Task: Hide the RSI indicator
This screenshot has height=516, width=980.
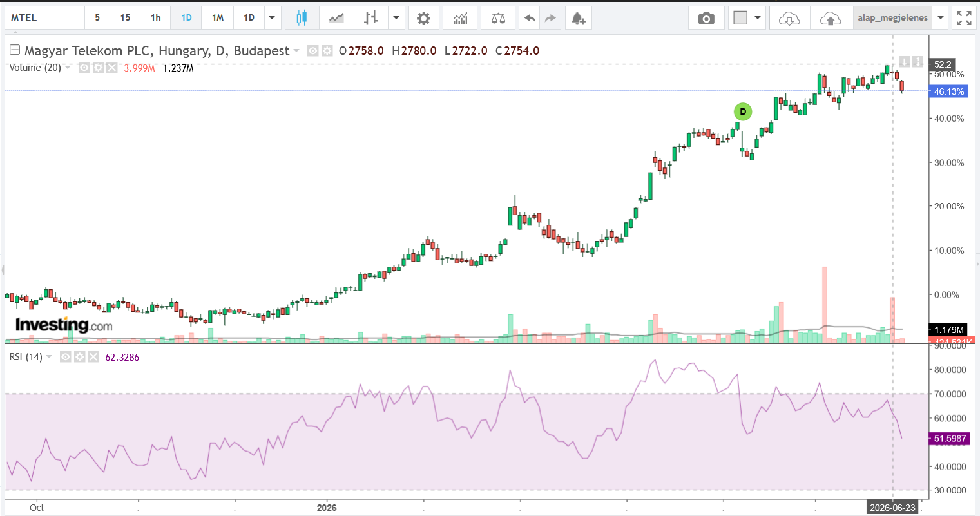Action: coord(66,357)
